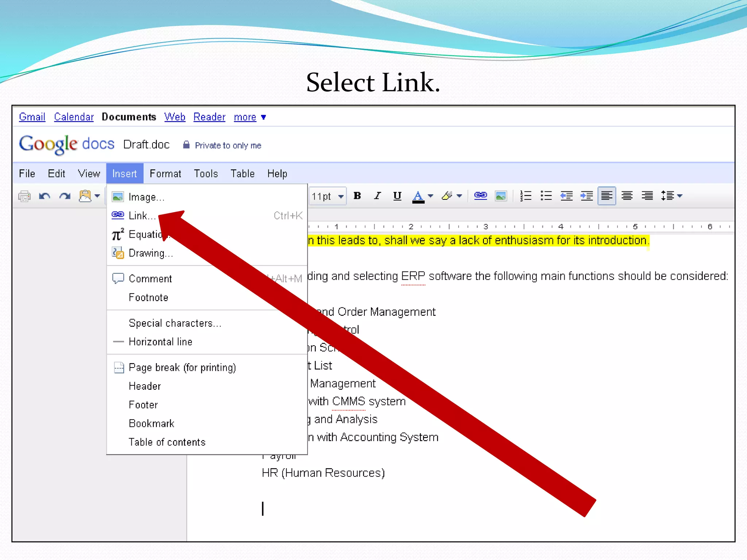Open the Gmail link
The height and width of the screenshot is (560, 747).
(32, 117)
